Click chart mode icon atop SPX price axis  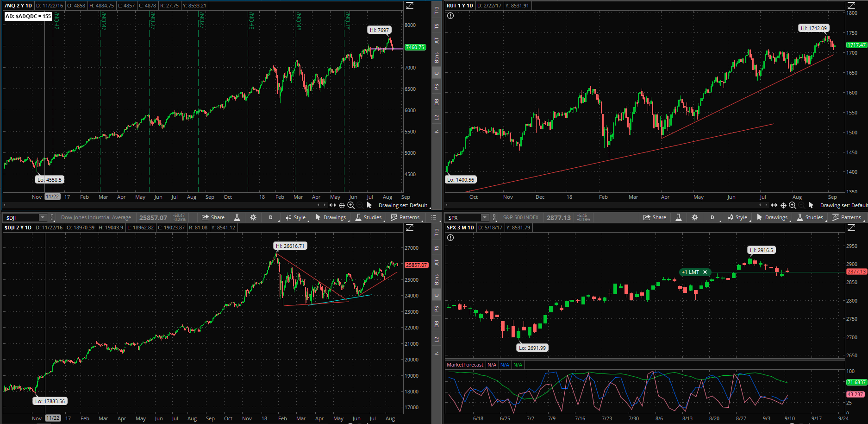point(851,228)
